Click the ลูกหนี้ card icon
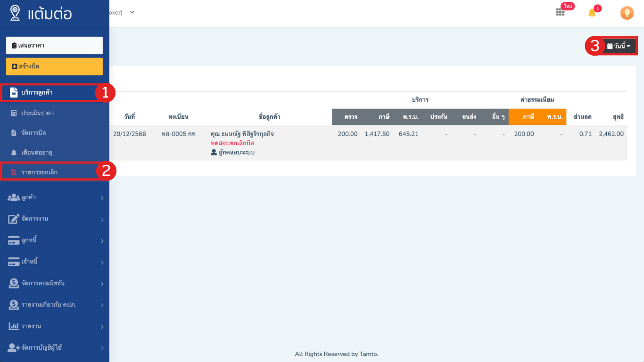 [14, 240]
